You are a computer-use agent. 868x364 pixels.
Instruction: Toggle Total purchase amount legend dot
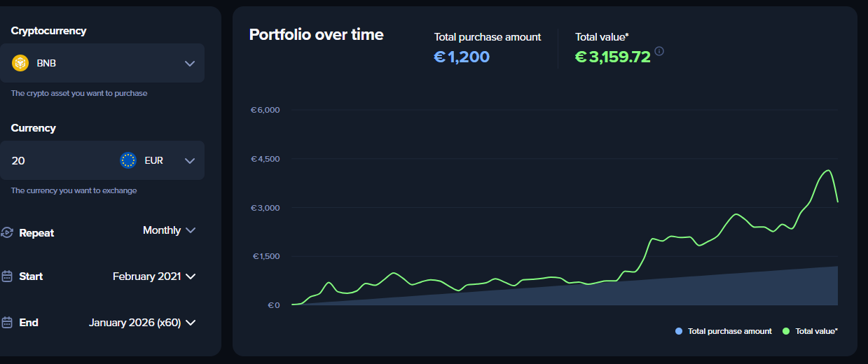(679, 331)
